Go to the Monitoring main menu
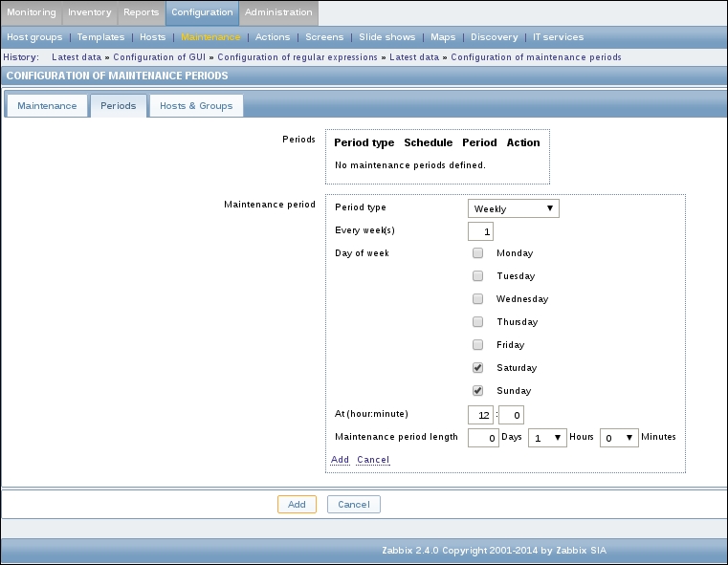 click(x=31, y=12)
